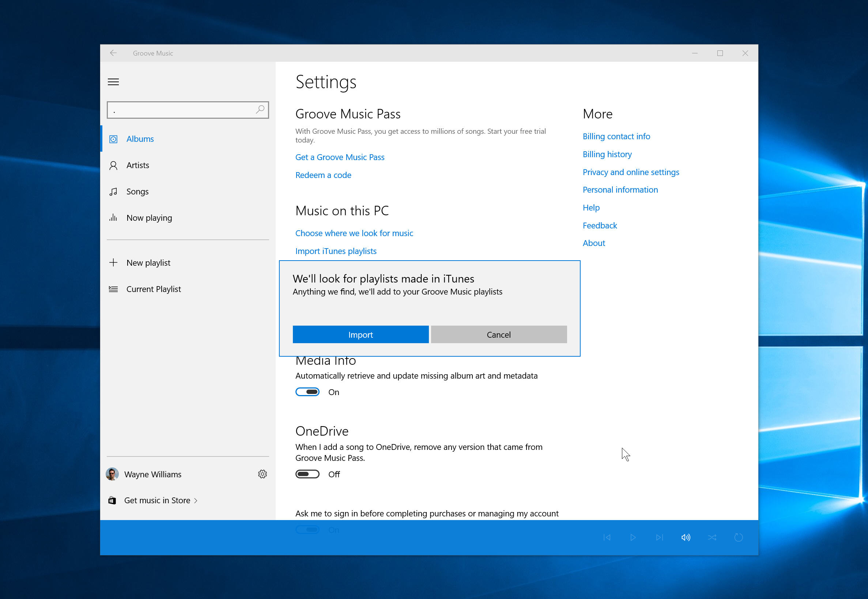
Task: Click the back arrow in title bar
Action: [113, 53]
